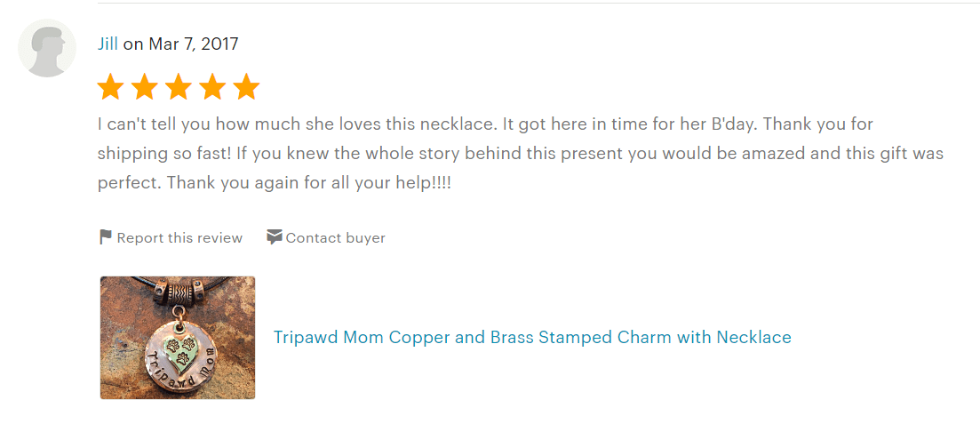This screenshot has width=980, height=424.
Task: Click the review's first line about the necklace
Action: click(485, 124)
